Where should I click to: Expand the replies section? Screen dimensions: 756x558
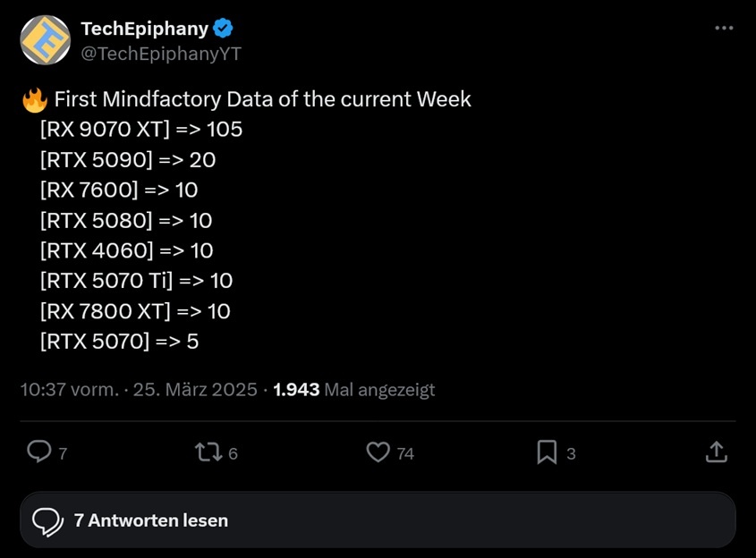[x=378, y=520]
